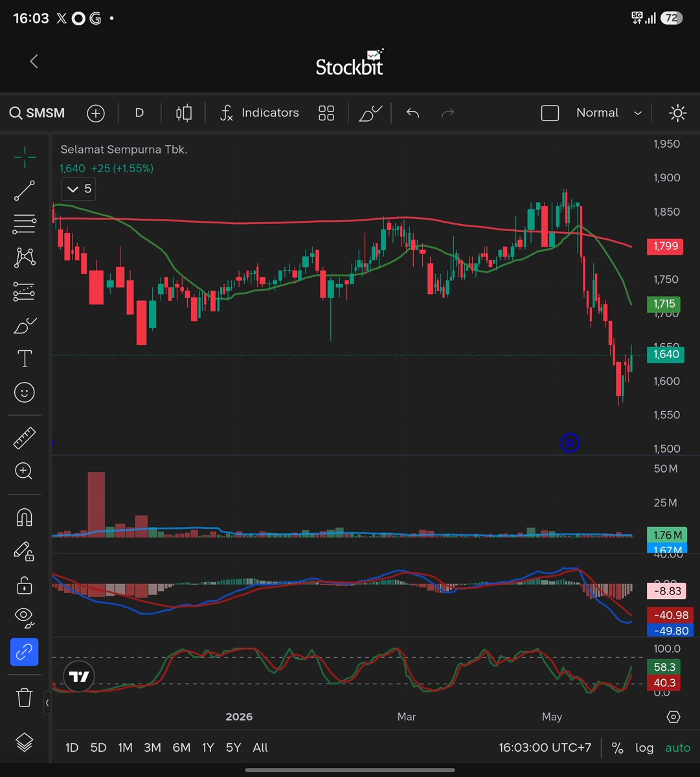Collapse the left toolbar side arrow
The image size is (700, 777).
47,703
